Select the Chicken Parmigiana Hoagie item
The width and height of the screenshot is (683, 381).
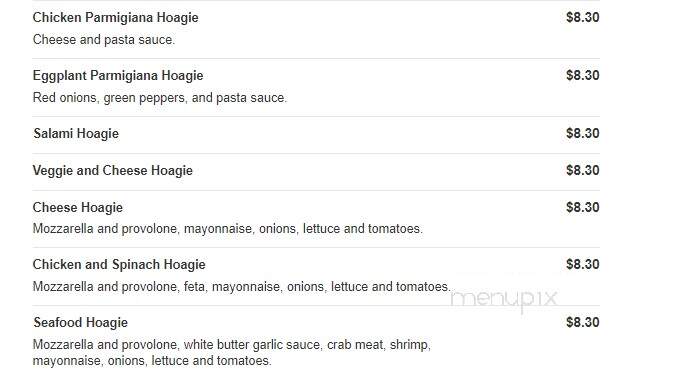click(115, 17)
